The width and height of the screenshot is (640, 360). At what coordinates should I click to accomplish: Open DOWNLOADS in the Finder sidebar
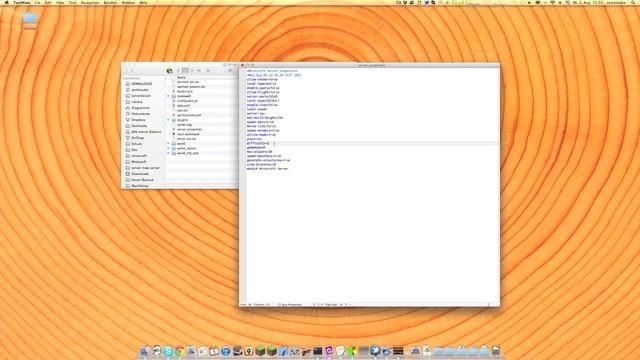click(142, 84)
